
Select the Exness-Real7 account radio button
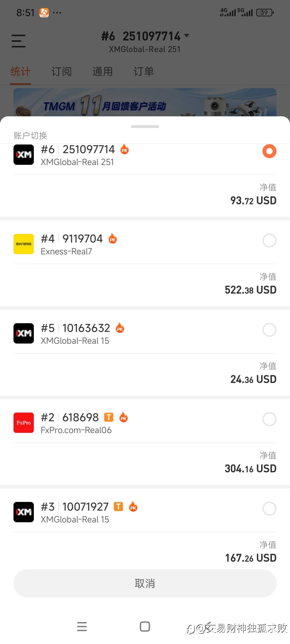(x=269, y=240)
